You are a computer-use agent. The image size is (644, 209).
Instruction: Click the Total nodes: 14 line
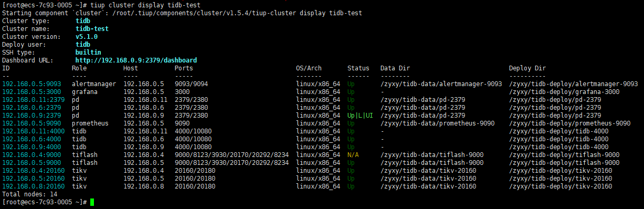pos(30,194)
